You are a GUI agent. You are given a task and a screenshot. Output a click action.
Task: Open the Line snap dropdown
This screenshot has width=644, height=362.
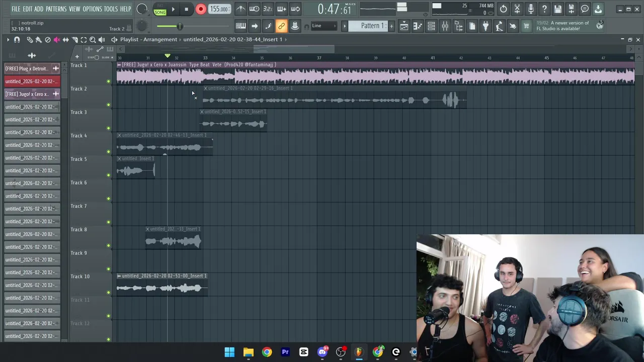pos(324,26)
